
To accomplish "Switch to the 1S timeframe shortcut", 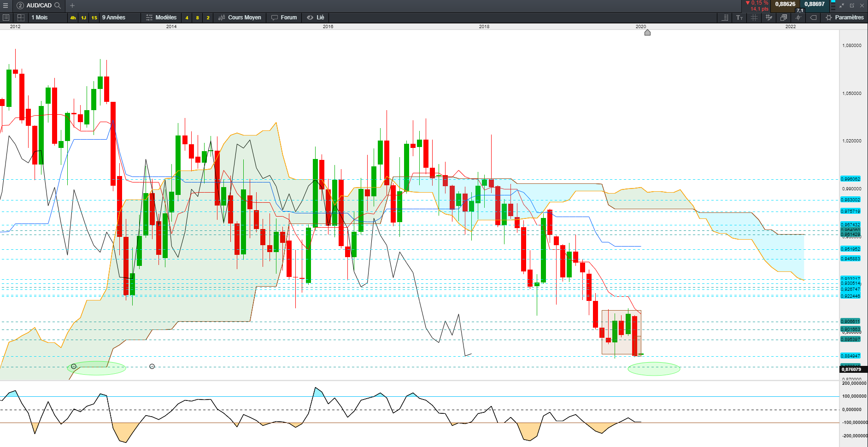I will pyautogui.click(x=94, y=18).
